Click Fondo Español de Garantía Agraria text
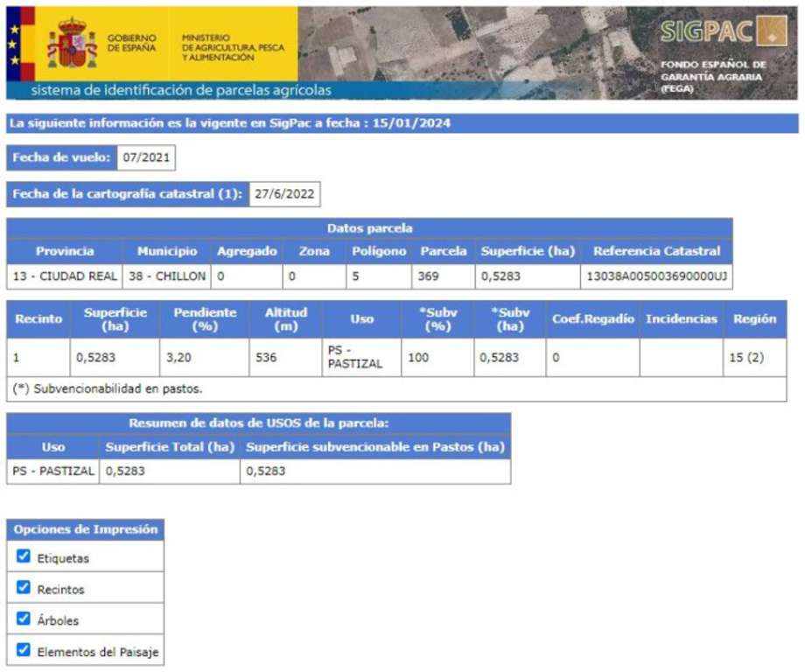 pos(712,76)
